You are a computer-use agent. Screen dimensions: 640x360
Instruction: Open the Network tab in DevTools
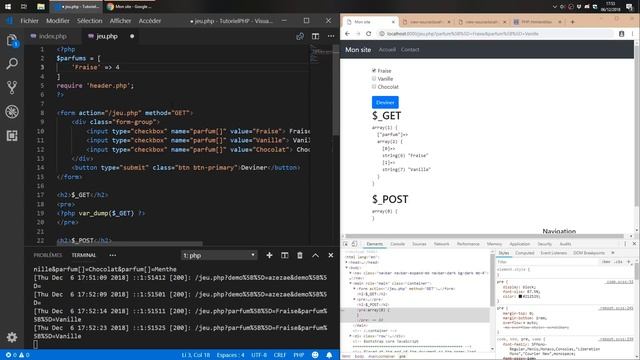441,244
